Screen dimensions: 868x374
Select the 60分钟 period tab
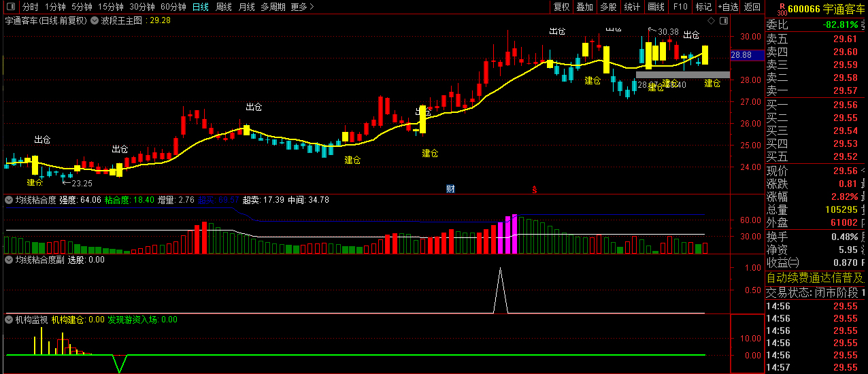(x=173, y=7)
